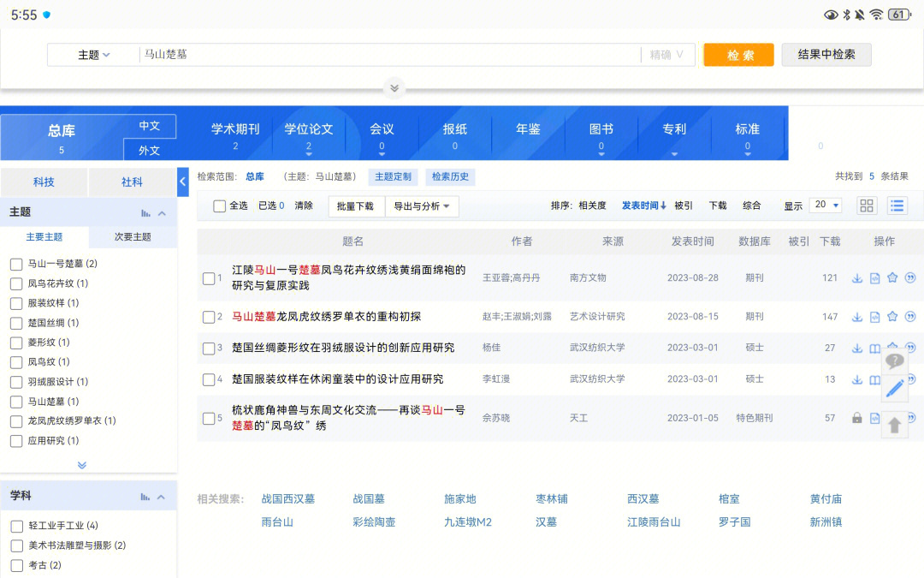Favorite the row 2 article with star
Screen dimensions: 924x578
coord(892,316)
